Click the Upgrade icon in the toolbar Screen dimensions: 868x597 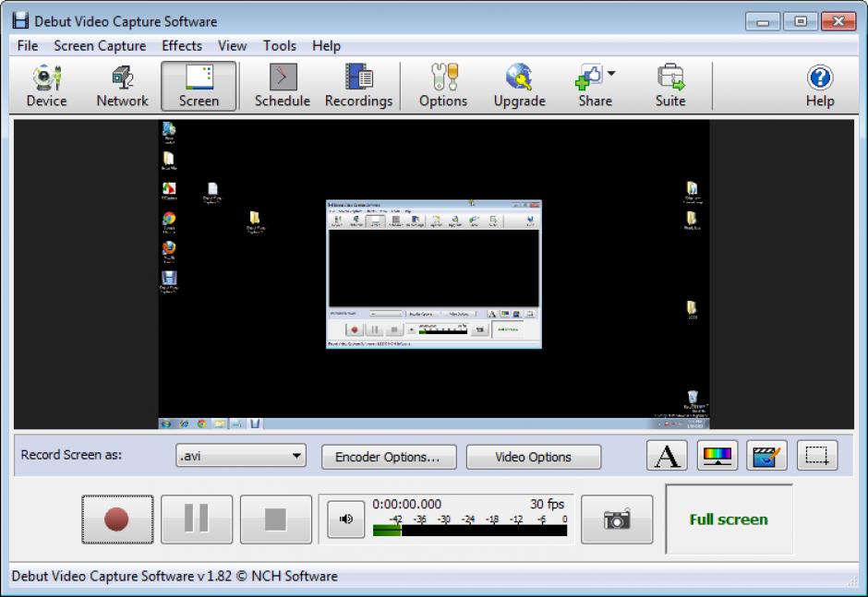coord(519,84)
